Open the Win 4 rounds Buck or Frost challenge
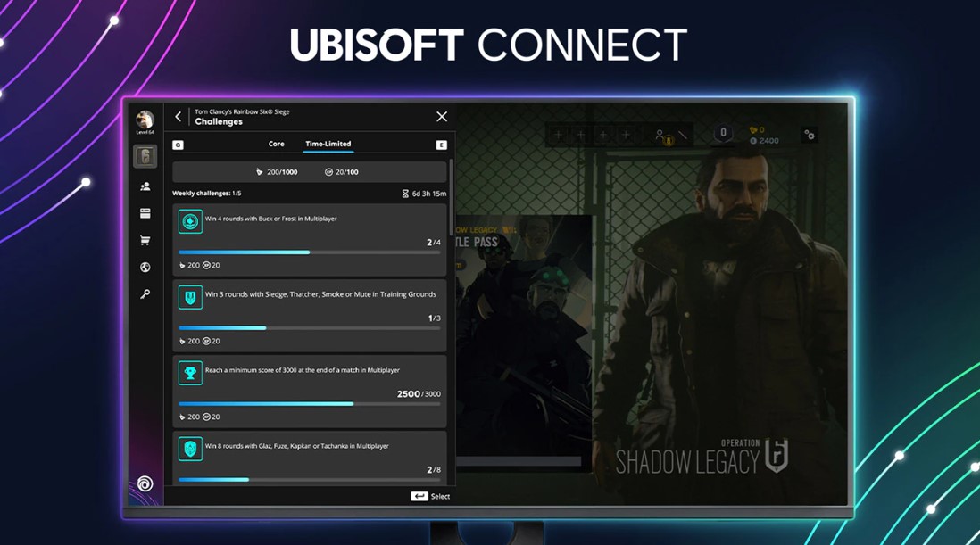 310,240
